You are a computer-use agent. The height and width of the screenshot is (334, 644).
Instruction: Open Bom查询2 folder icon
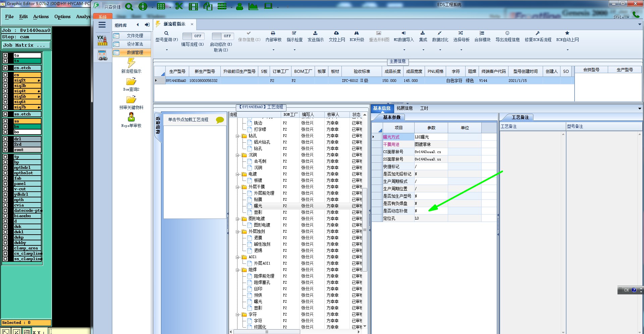[x=131, y=82]
